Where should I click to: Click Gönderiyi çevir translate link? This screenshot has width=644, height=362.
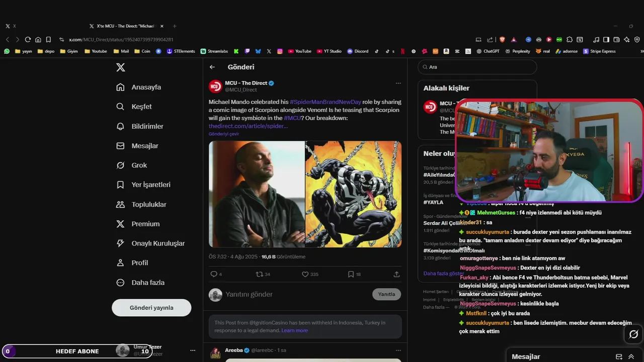point(224,134)
